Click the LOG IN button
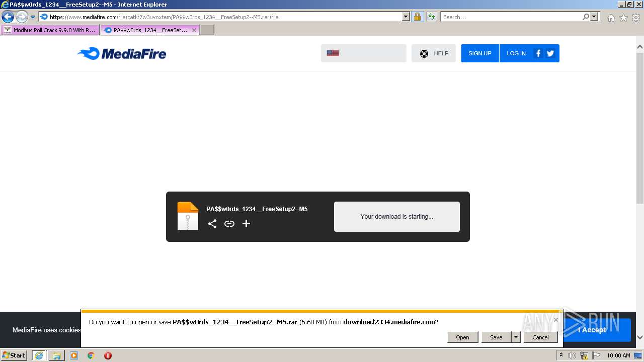644x362 pixels. point(516,53)
